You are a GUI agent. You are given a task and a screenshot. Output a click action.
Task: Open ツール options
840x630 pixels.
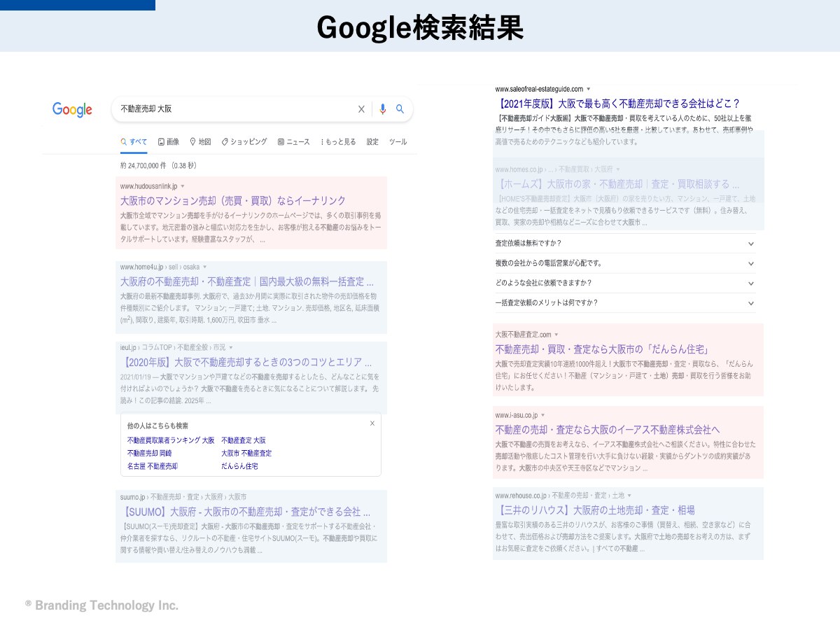point(398,141)
